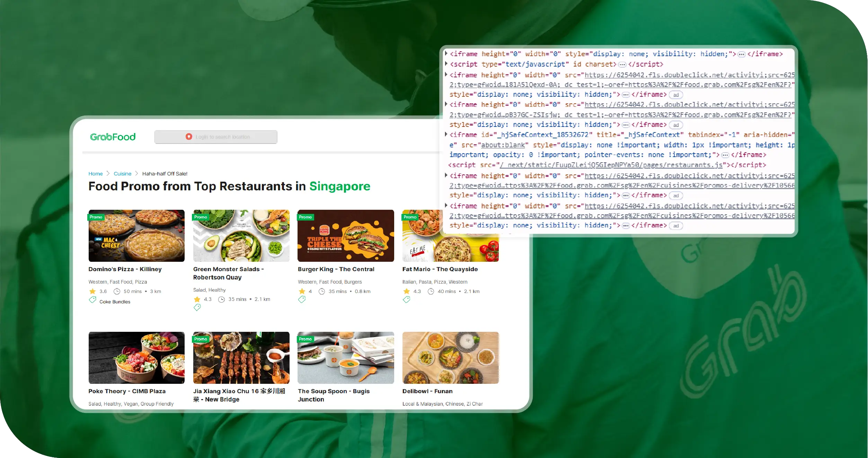Expand the script type text/javascript node
This screenshot has width=868, height=458.
pos(446,64)
